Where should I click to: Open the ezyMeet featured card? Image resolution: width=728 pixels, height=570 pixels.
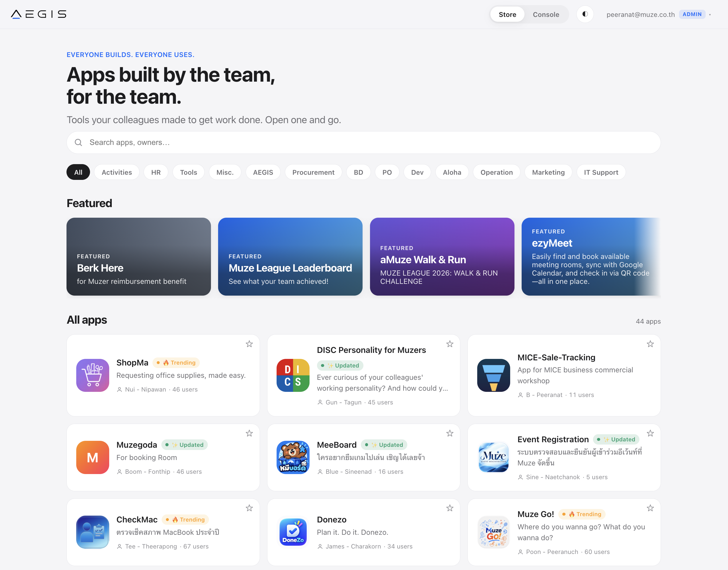[x=591, y=257]
